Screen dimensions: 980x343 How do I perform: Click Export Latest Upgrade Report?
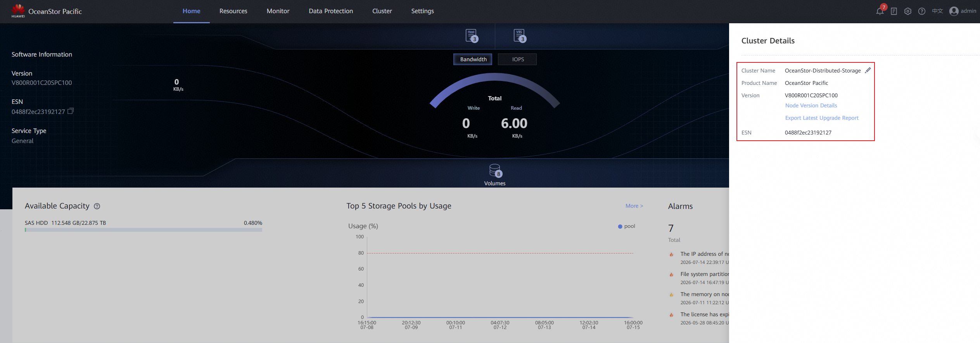(822, 118)
